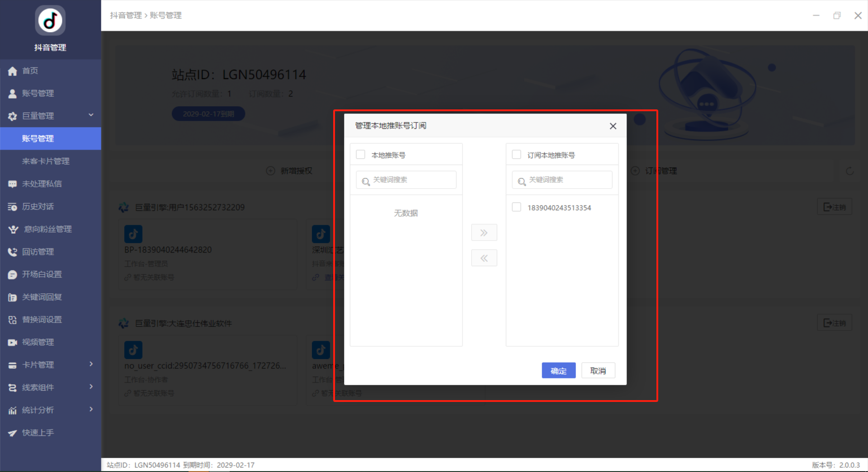The image size is (868, 472).
Task: Click the home icon beside 首页
Action: pyautogui.click(x=13, y=71)
